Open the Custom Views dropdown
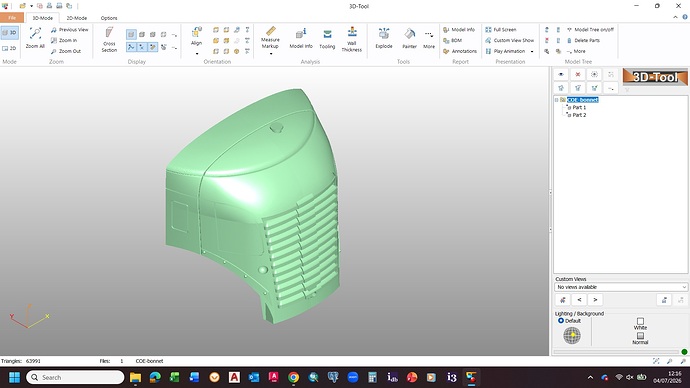 coord(620,287)
